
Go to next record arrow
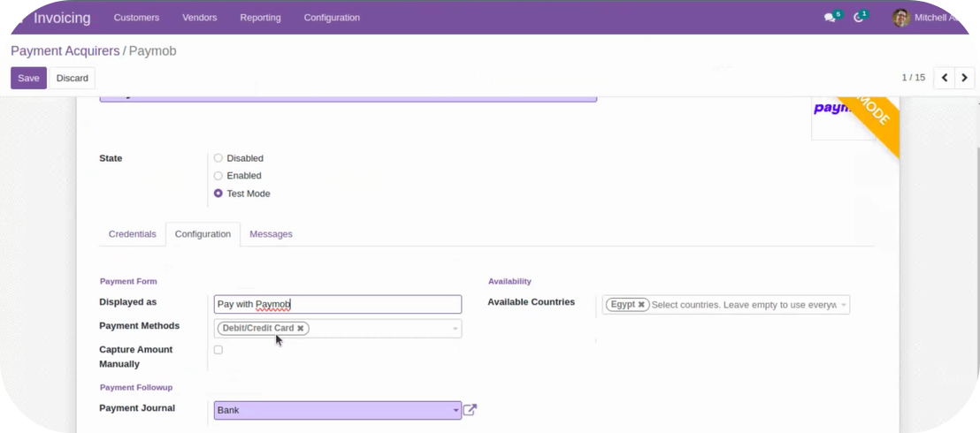point(965,78)
